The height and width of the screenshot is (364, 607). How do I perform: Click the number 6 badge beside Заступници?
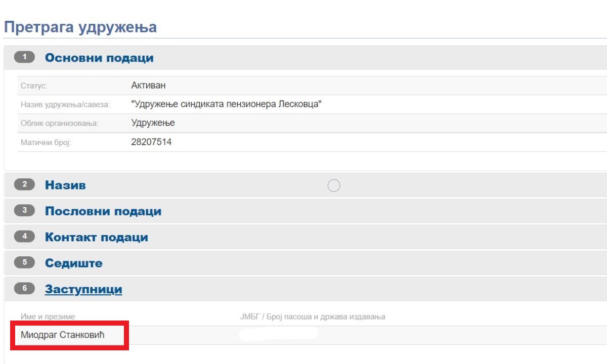click(x=24, y=289)
